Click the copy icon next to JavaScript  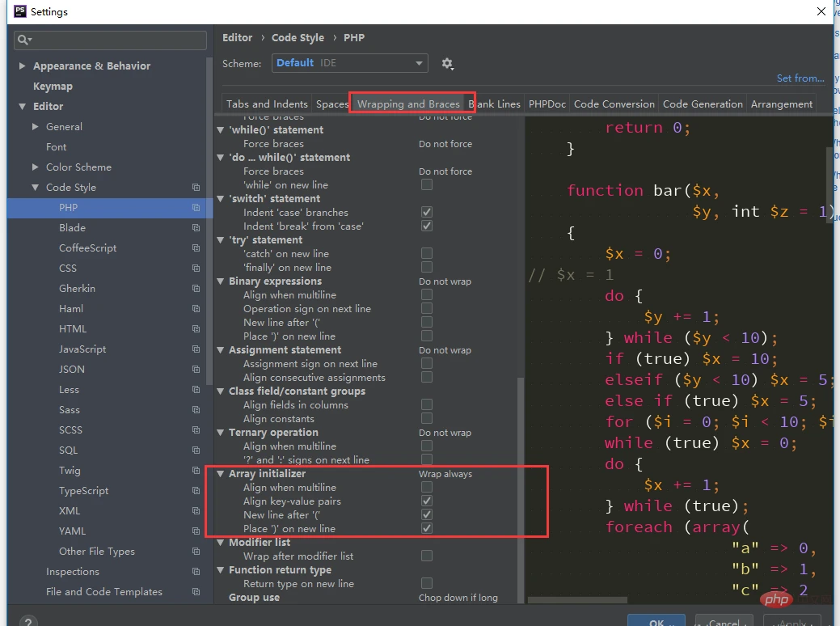click(x=196, y=349)
